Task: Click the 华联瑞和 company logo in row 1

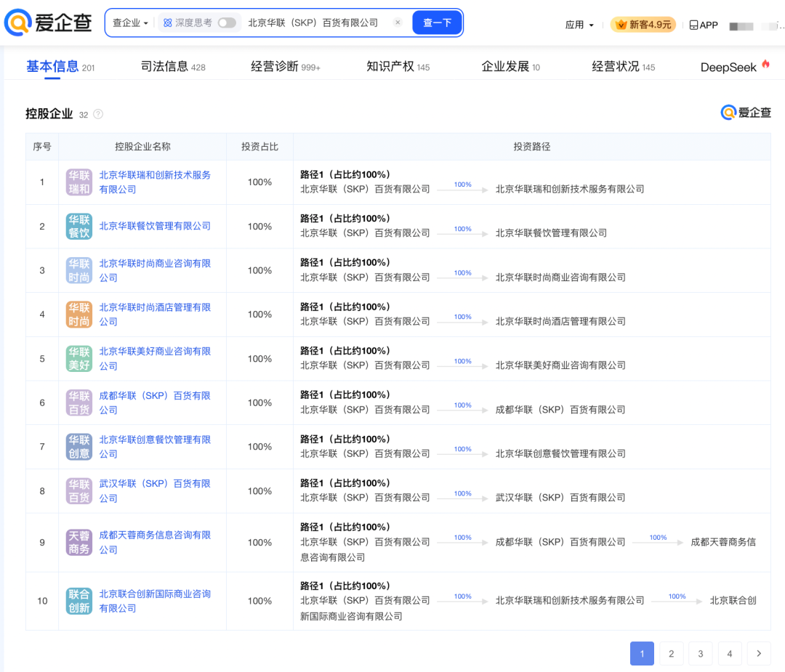Action: pos(78,182)
